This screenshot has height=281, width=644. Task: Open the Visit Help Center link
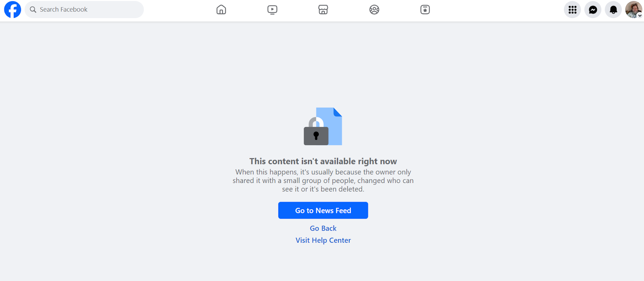pos(323,240)
